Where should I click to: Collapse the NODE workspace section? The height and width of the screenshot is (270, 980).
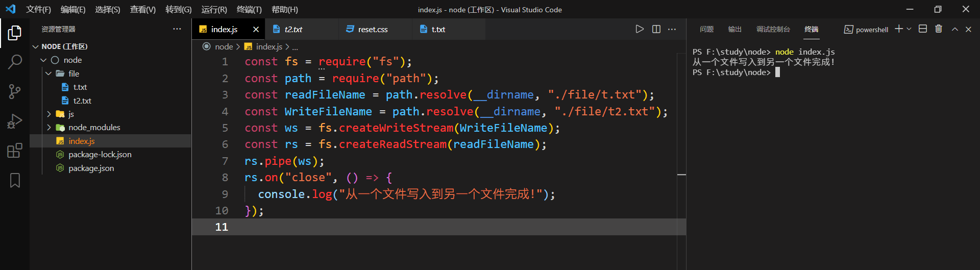click(x=36, y=46)
